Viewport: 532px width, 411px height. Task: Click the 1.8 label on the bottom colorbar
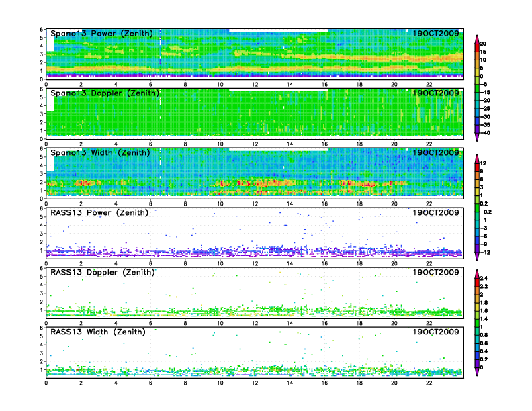click(484, 302)
